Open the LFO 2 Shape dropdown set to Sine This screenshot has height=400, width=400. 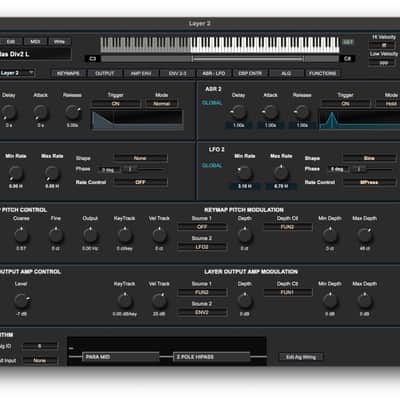pyautogui.click(x=369, y=158)
